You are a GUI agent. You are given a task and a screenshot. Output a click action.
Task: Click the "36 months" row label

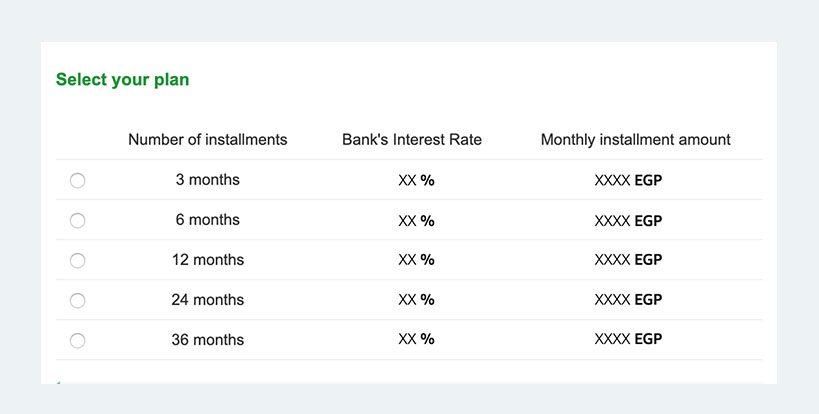208,340
